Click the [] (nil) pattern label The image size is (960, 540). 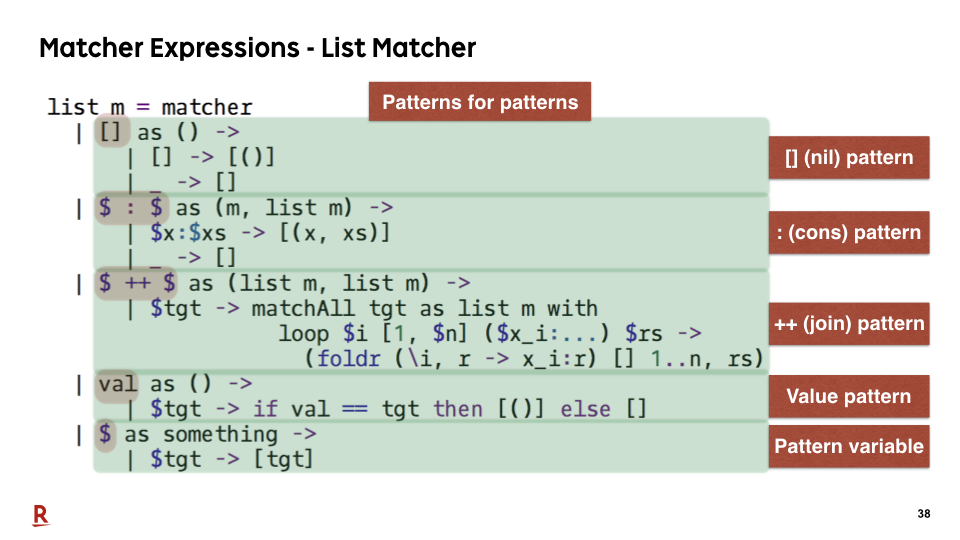pyautogui.click(x=849, y=158)
